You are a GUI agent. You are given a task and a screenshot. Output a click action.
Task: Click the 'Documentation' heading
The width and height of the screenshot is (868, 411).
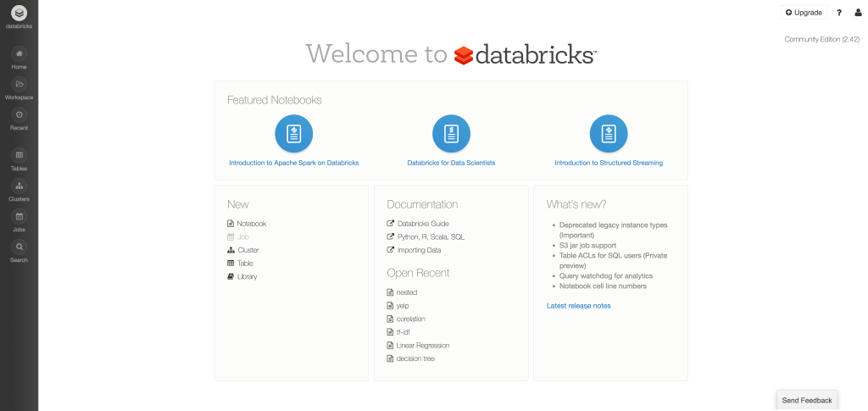[422, 204]
